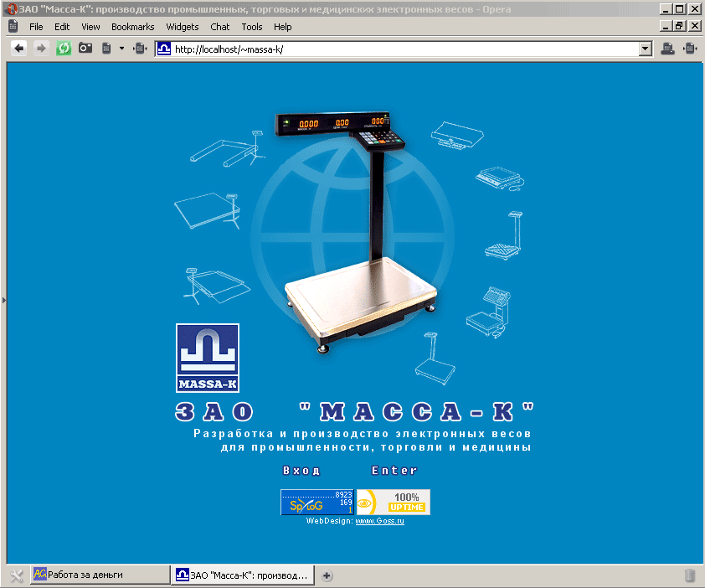This screenshot has width=705, height=588.
Task: Switch to the ЗАО "Масса-К": производ... tab
Action: point(242,575)
